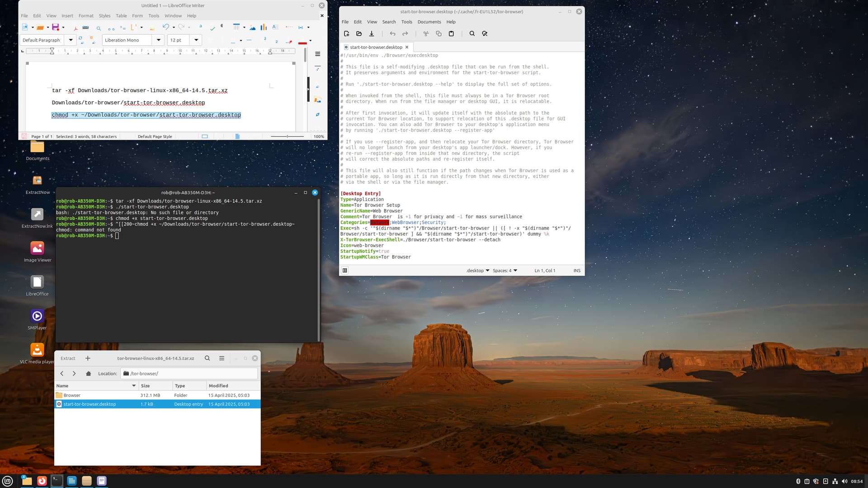Click Create new document icon in text editor
This screenshot has height=488, width=868.
pyautogui.click(x=347, y=33)
